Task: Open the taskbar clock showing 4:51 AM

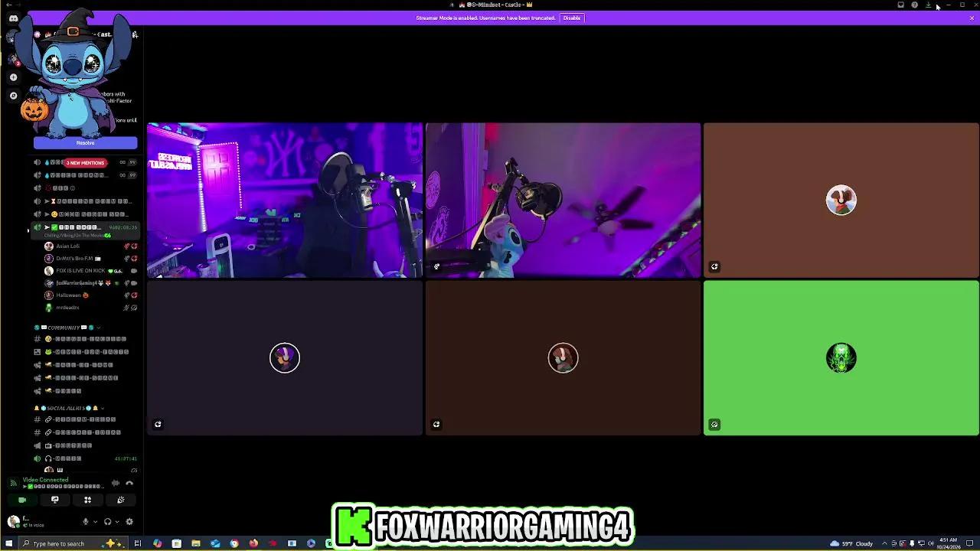Action: tap(948, 544)
